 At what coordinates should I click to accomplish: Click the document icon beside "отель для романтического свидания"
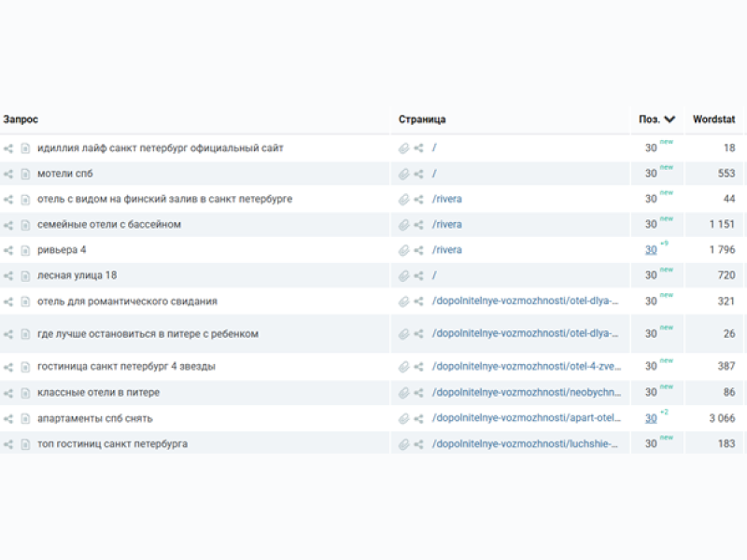(x=25, y=301)
